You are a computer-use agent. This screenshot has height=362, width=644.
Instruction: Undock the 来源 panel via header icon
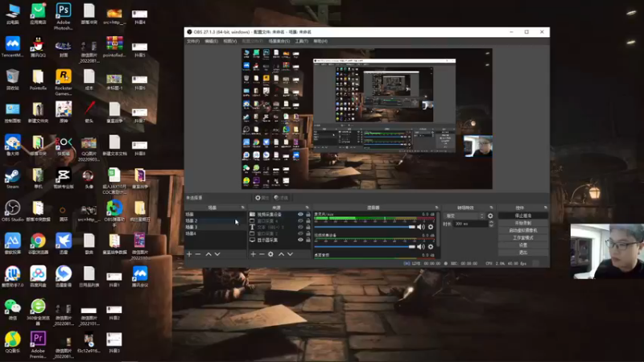tap(307, 208)
